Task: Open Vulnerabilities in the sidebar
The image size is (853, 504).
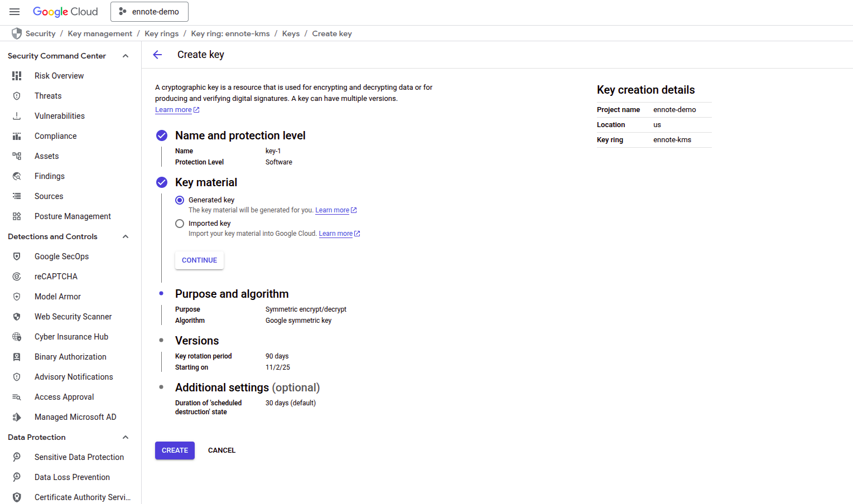Action: 60,116
